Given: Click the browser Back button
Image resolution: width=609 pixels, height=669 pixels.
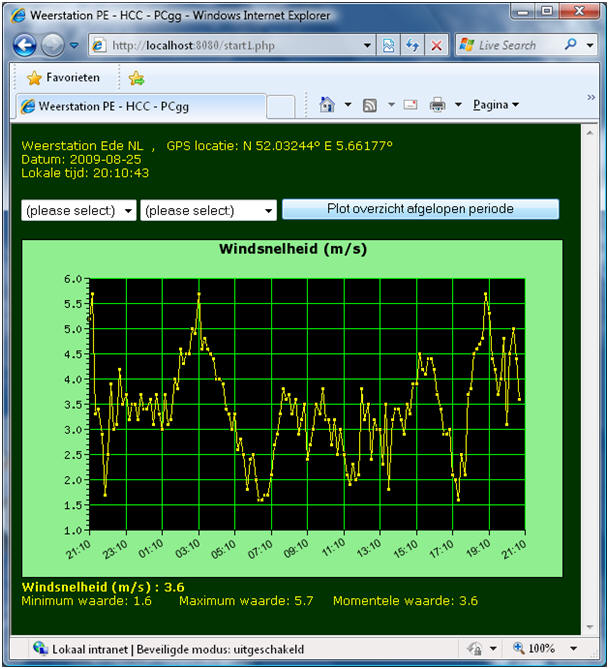Looking at the screenshot, I should pos(26,45).
